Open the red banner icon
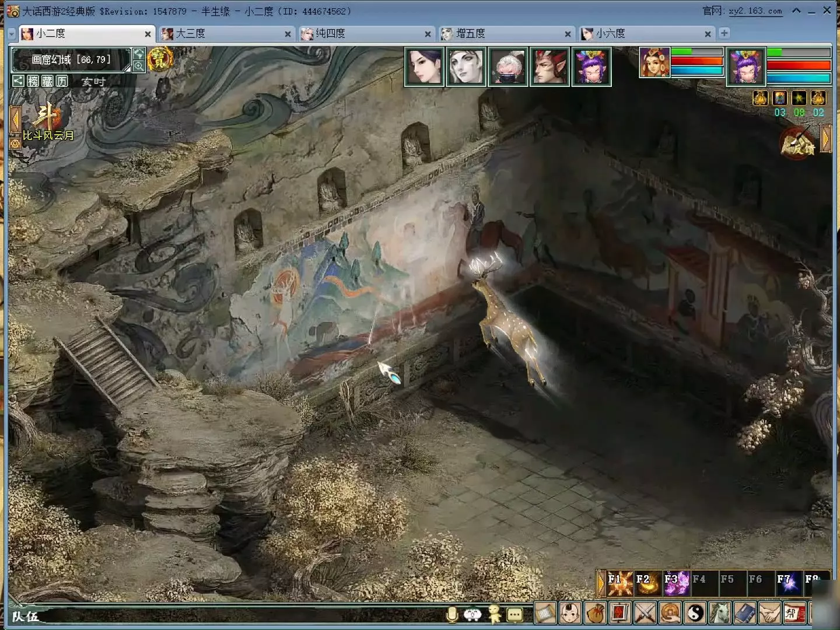 pos(620,613)
